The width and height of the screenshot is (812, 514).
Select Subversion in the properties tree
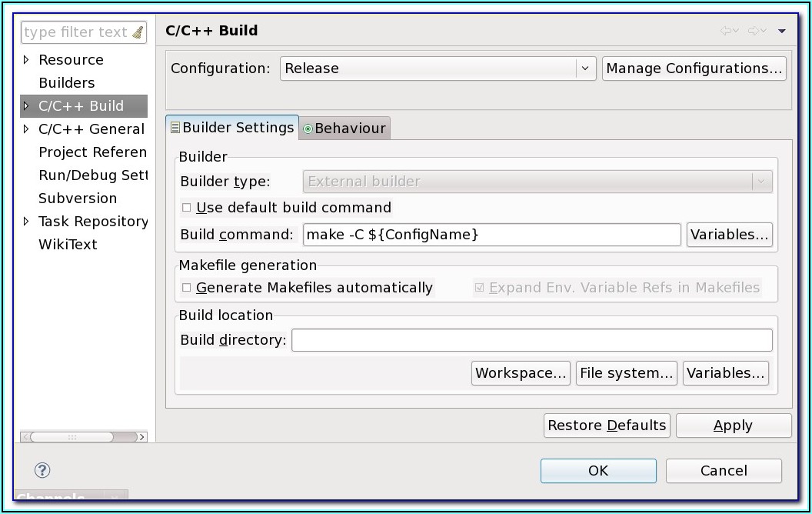point(78,199)
